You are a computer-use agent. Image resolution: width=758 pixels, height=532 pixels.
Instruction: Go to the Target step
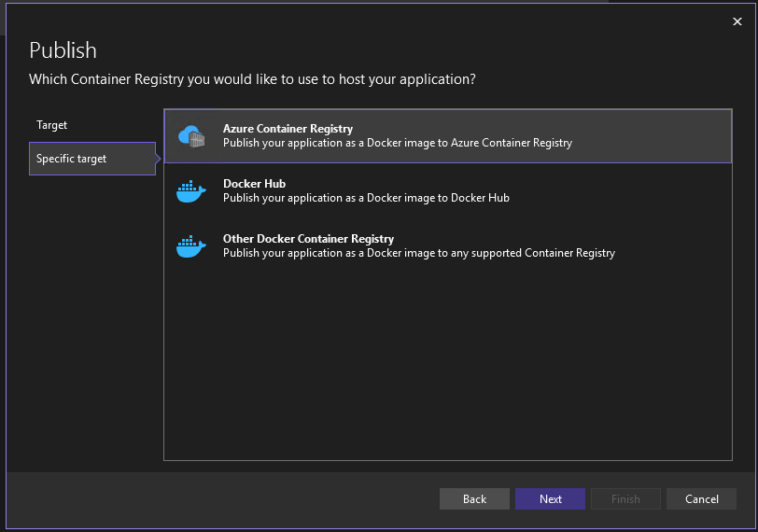tap(51, 125)
